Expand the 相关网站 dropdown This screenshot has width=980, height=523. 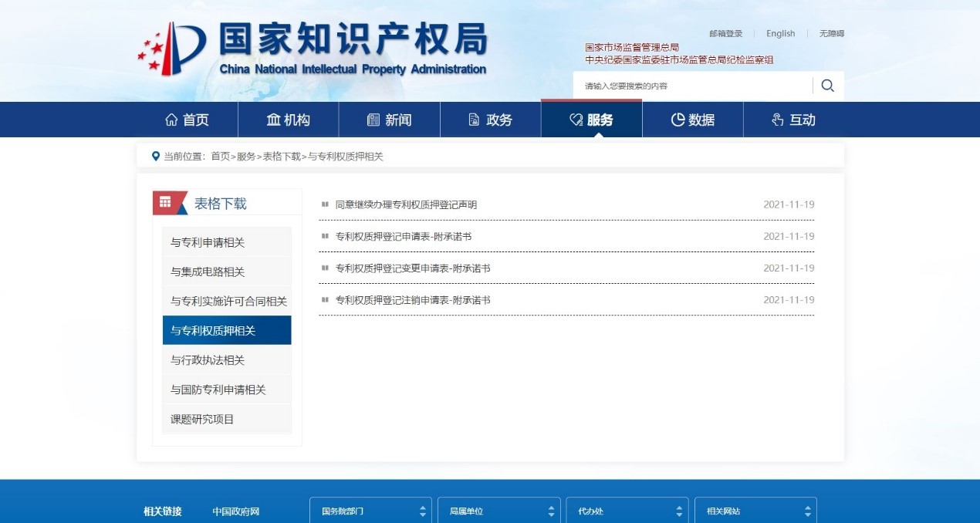click(755, 511)
